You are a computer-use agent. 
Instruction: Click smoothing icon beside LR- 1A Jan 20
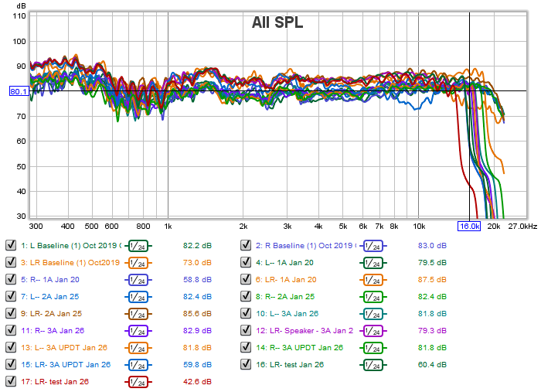click(x=373, y=280)
